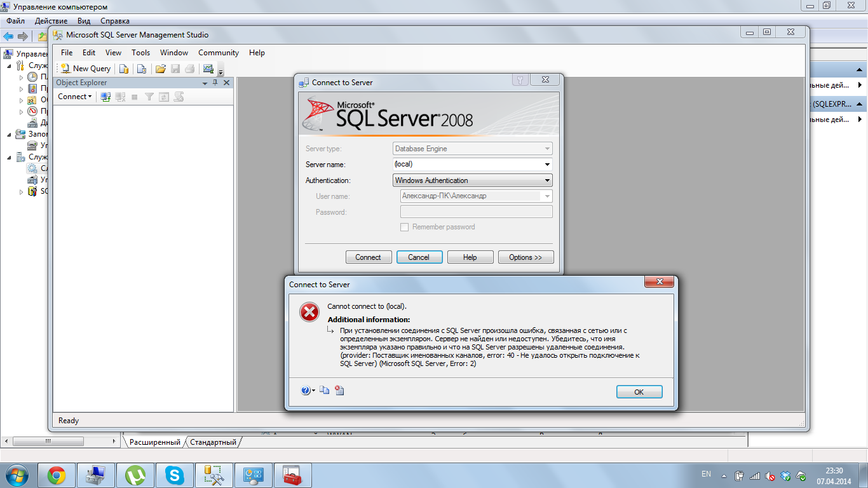
Task: Click the Help button in Connect to Server
Action: 470,257
